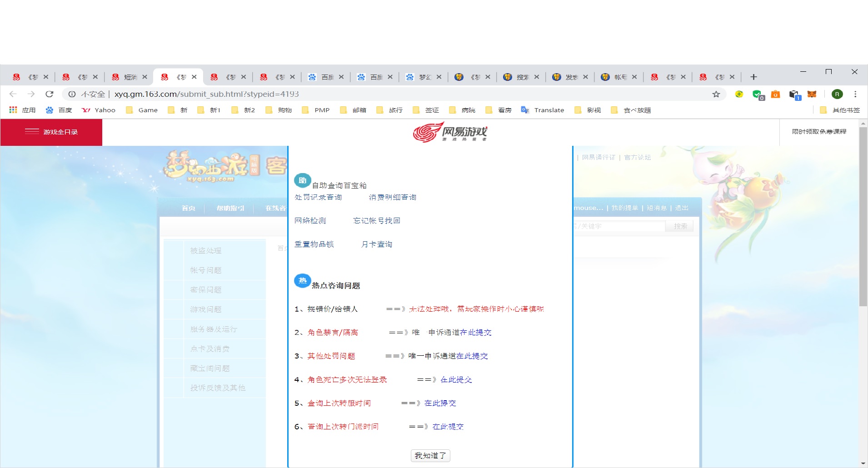
Task: Click the MetaMask fox extension icon
Action: (812, 94)
